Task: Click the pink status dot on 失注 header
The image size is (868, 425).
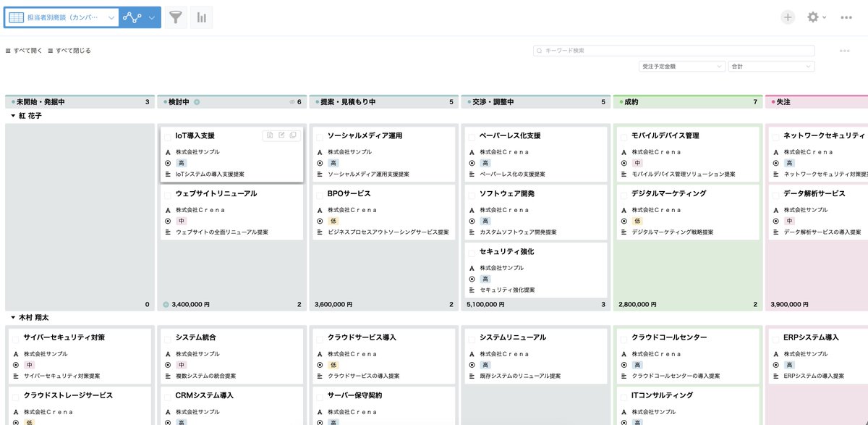Action: 773,103
